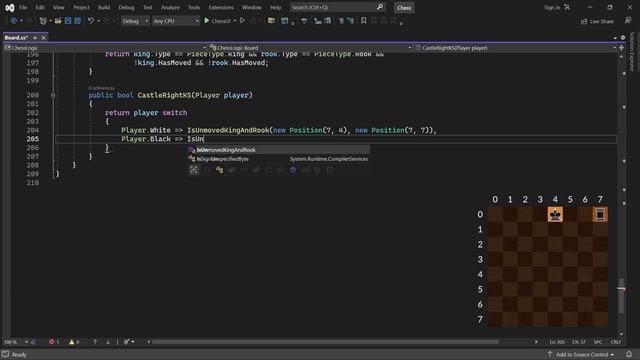This screenshot has height=360, width=640.
Task: Click the black king piece on board
Action: (555, 214)
